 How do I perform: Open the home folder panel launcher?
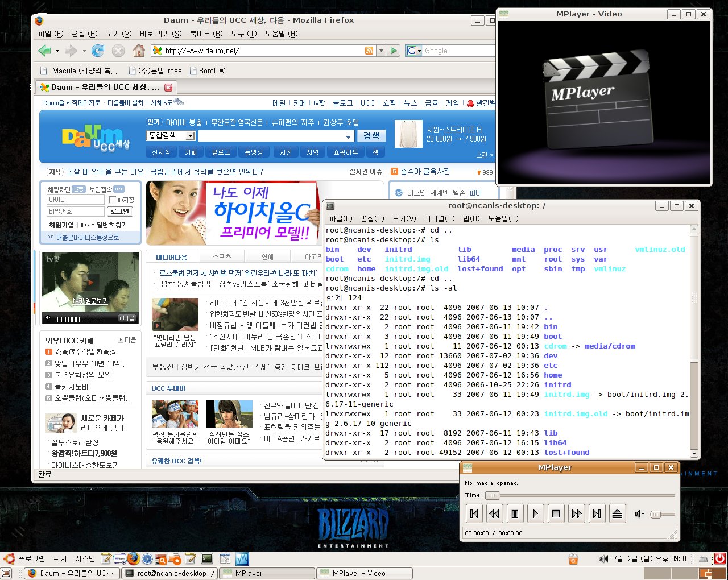tap(175, 558)
